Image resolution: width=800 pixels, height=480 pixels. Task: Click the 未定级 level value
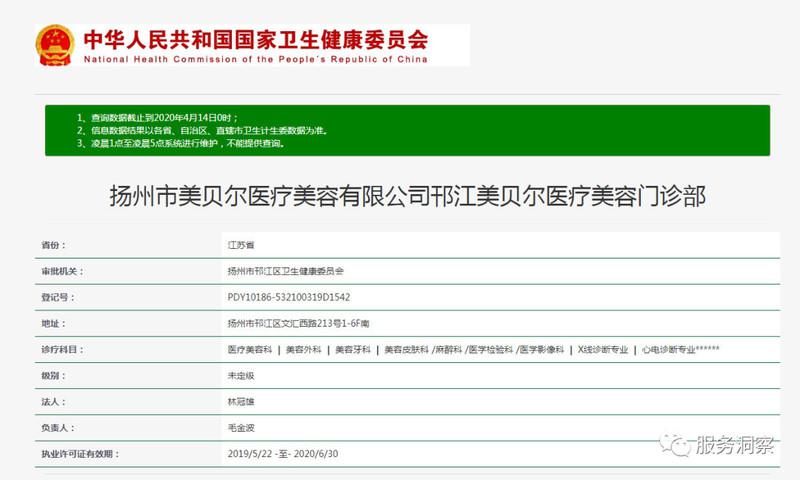242,376
